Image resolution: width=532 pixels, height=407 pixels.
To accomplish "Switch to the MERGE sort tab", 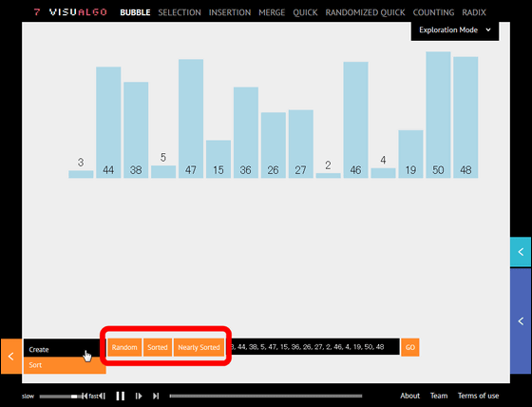I will [272, 12].
